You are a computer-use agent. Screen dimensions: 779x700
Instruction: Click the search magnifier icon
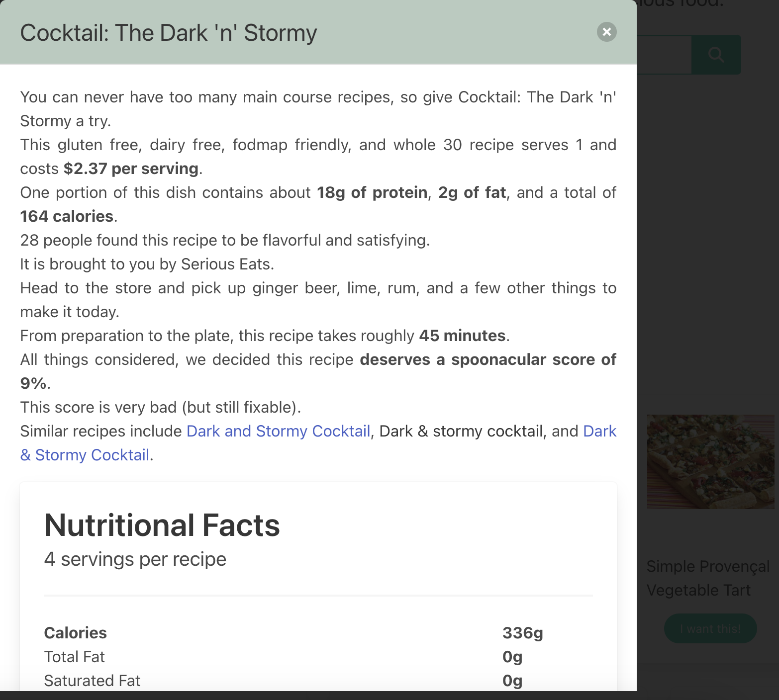715,54
